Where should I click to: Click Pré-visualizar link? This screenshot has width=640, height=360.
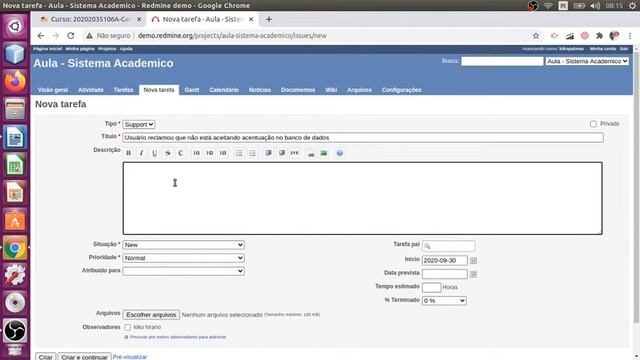[130, 357]
